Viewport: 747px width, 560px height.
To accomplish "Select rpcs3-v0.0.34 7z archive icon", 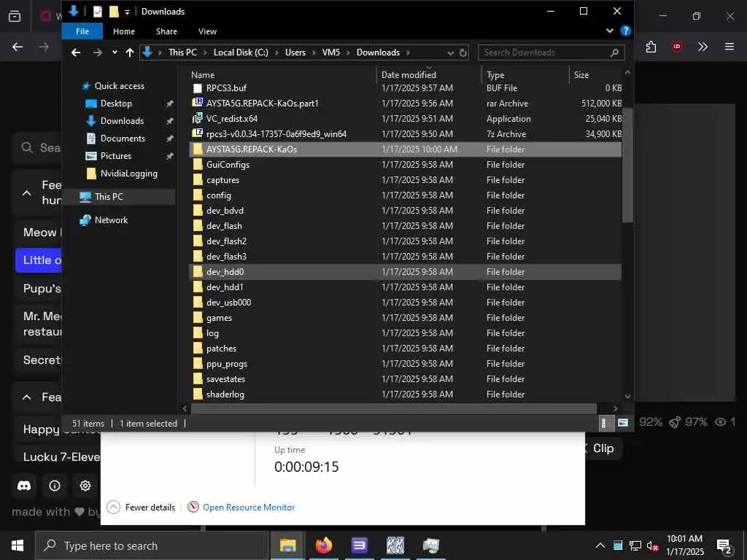I will [198, 134].
